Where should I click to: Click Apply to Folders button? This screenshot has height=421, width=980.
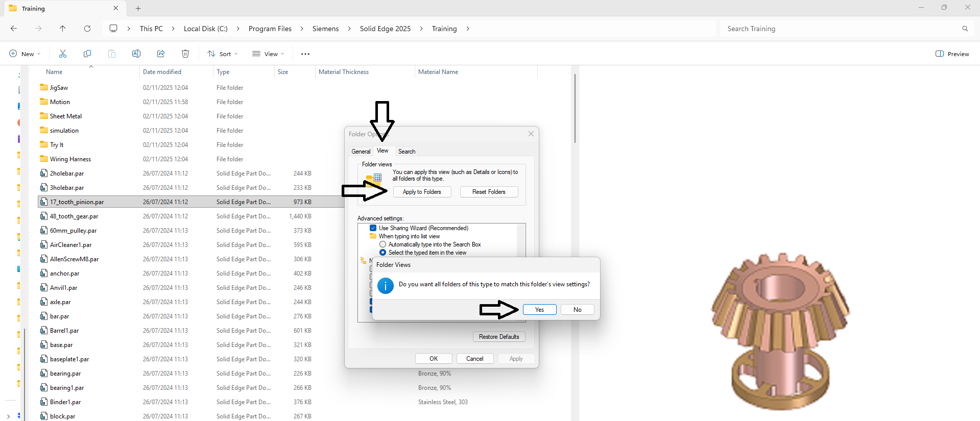(x=422, y=192)
